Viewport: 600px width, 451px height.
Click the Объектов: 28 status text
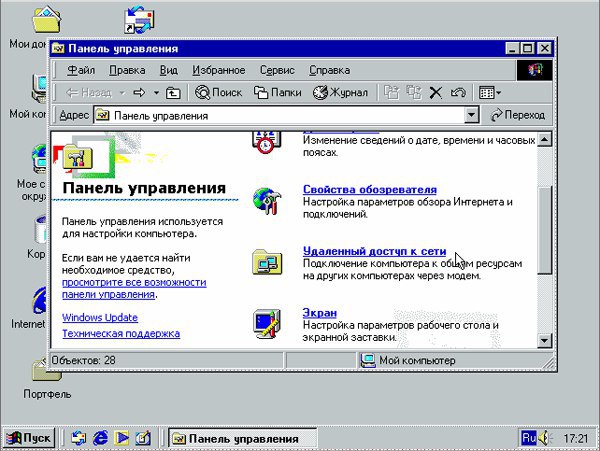click(83, 360)
